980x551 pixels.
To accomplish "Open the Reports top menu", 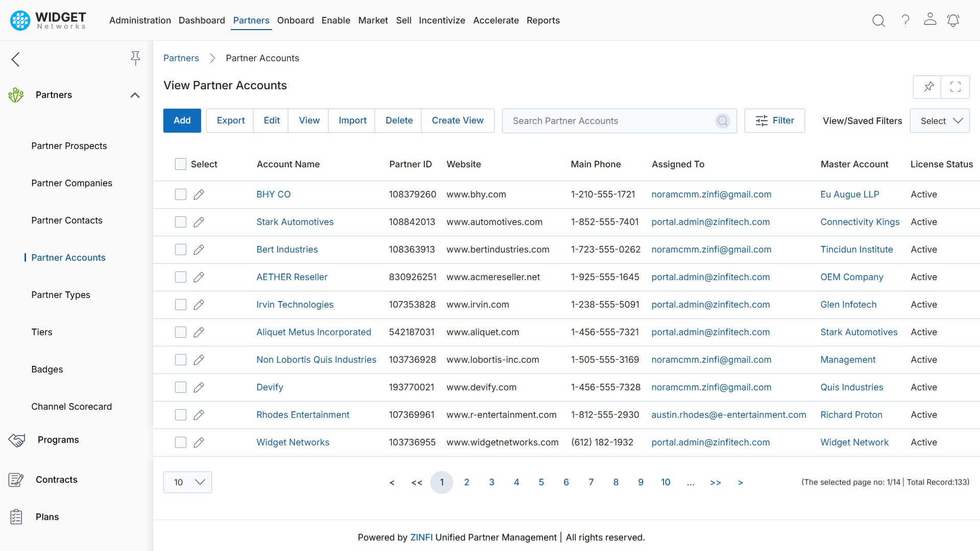I will (543, 20).
